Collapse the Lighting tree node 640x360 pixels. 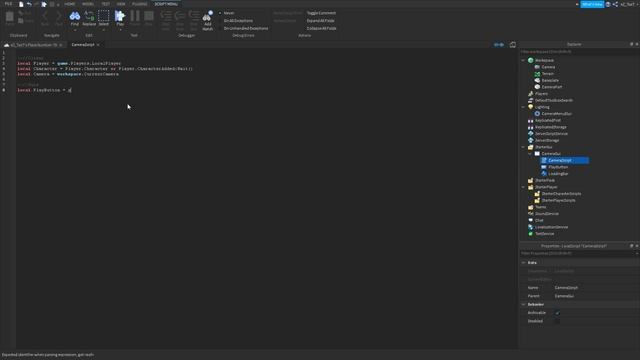click(523, 107)
